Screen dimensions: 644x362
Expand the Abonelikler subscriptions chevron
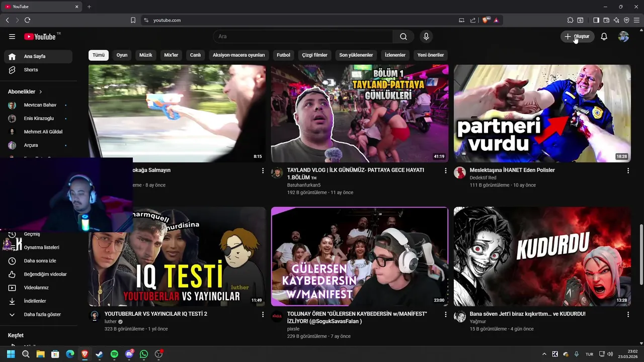(41, 92)
